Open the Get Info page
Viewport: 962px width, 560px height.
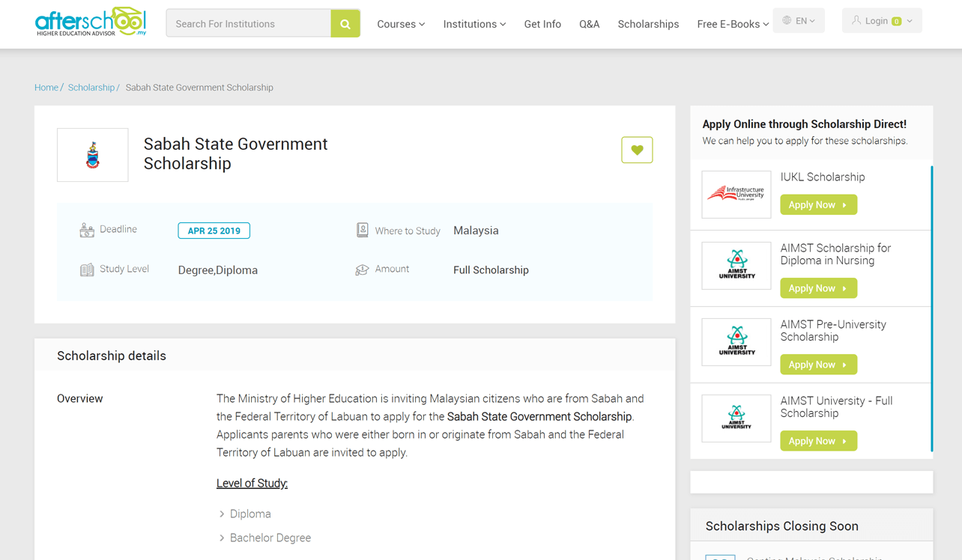click(542, 24)
